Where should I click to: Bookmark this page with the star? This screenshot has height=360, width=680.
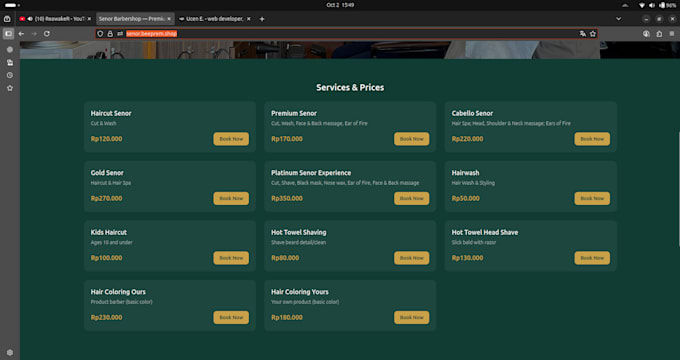[593, 34]
